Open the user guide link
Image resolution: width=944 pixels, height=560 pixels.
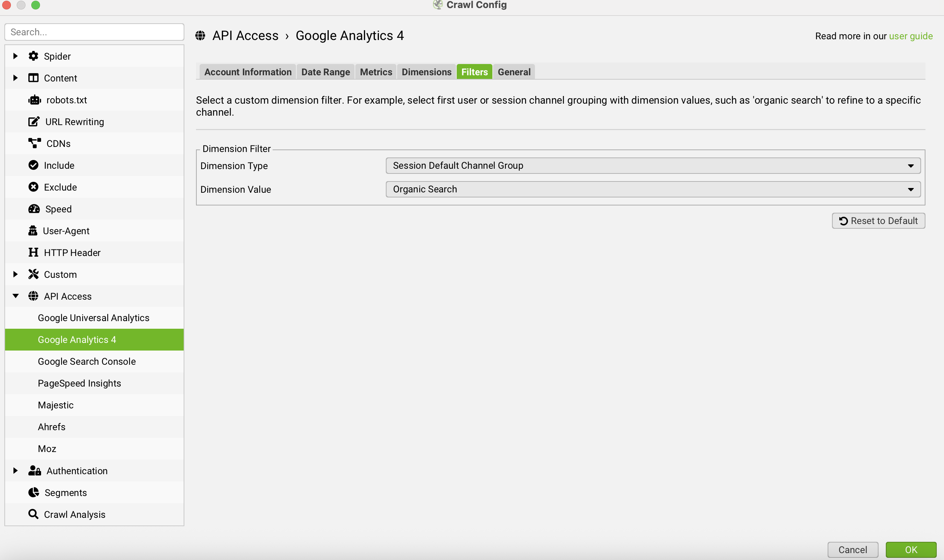pos(911,36)
